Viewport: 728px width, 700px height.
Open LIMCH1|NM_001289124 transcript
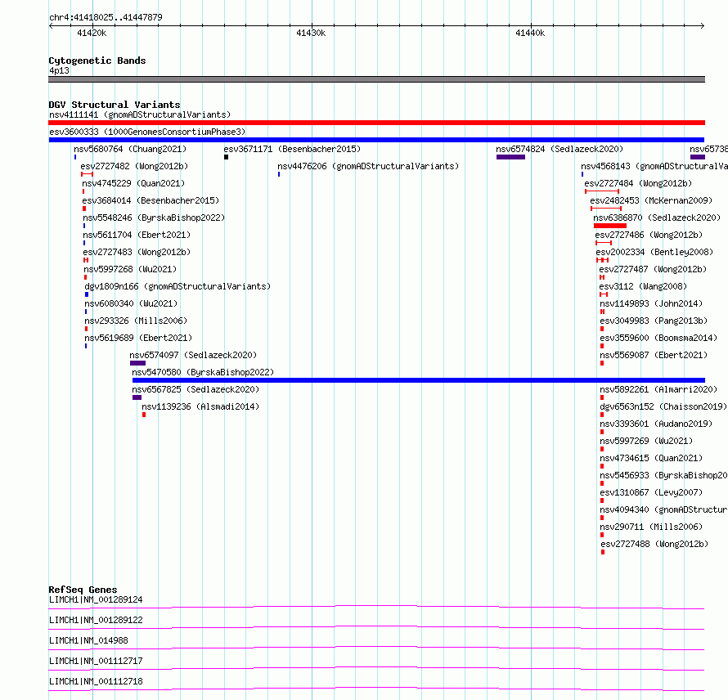click(x=96, y=599)
